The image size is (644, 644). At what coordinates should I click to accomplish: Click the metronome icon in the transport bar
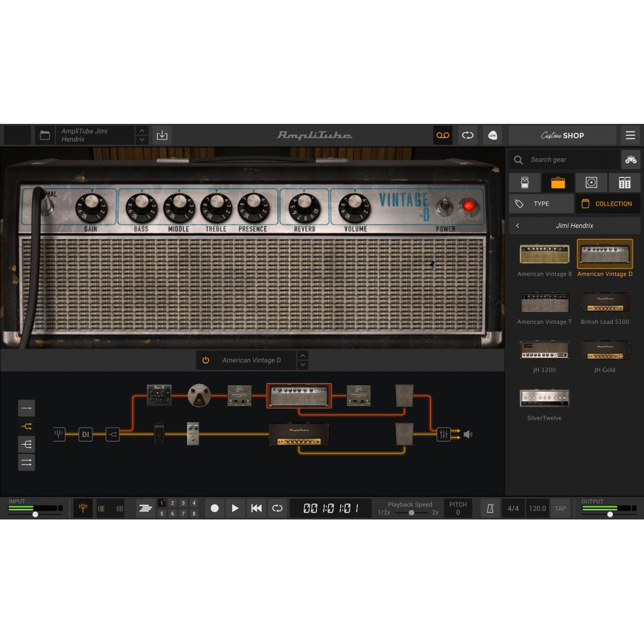pos(490,508)
